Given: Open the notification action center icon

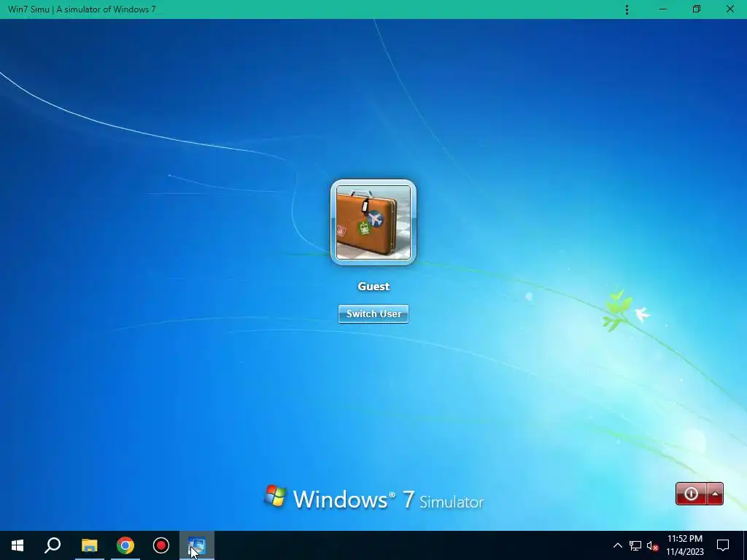Looking at the screenshot, I should click(723, 545).
